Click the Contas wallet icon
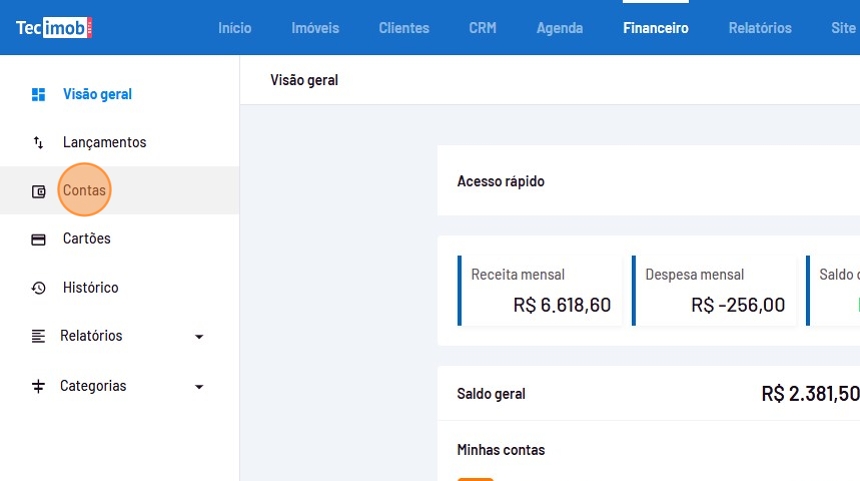Image resolution: width=860 pixels, height=481 pixels. click(x=39, y=191)
